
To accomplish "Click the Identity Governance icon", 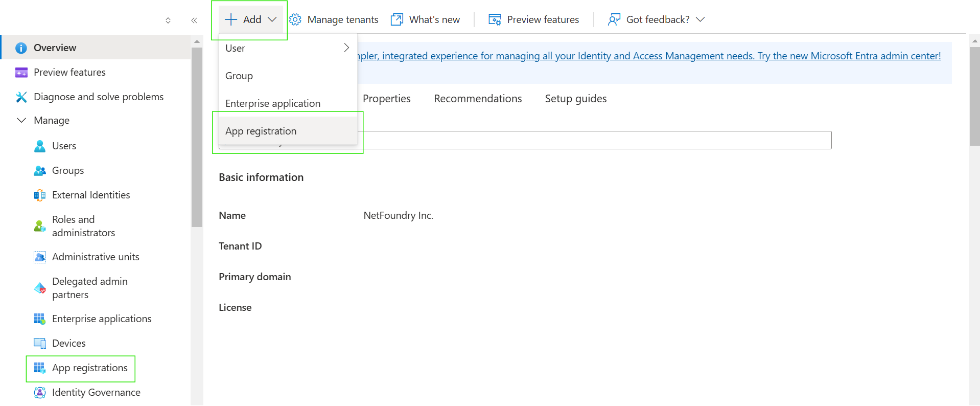I will (40, 393).
